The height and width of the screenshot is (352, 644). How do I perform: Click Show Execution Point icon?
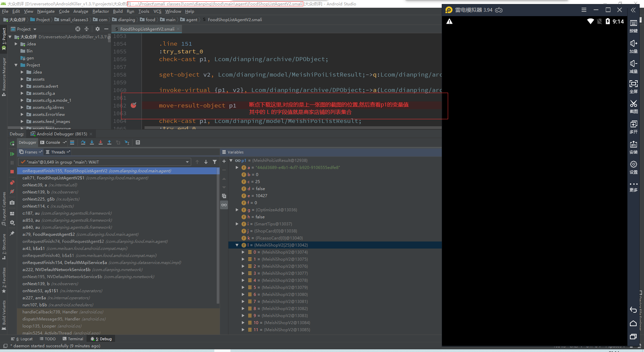72,142
